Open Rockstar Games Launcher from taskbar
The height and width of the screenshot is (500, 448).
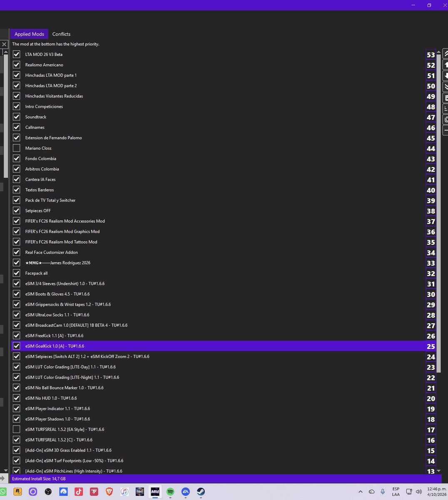pos(17,492)
